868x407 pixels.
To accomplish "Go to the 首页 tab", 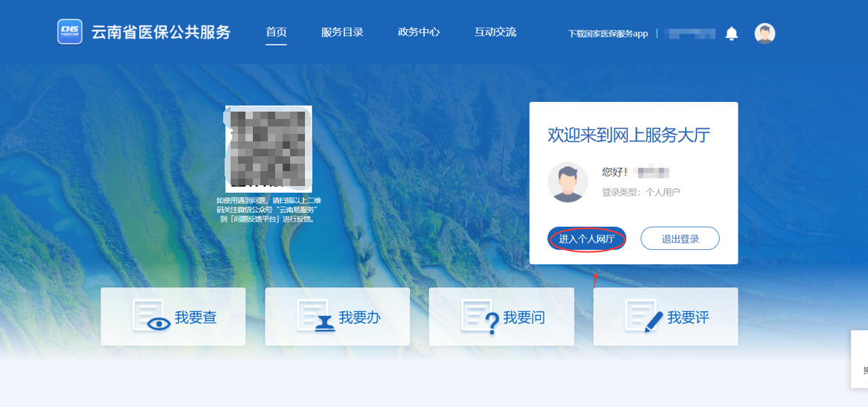I will pyautogui.click(x=276, y=32).
